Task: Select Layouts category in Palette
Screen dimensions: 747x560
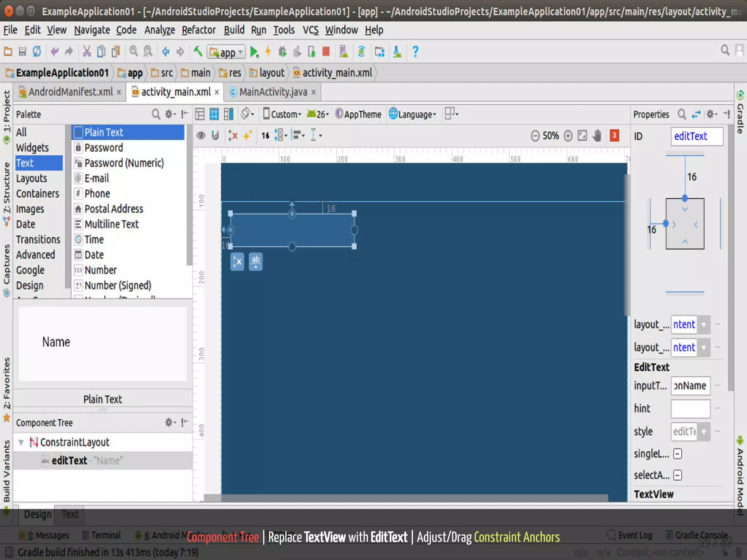Action: [x=32, y=178]
